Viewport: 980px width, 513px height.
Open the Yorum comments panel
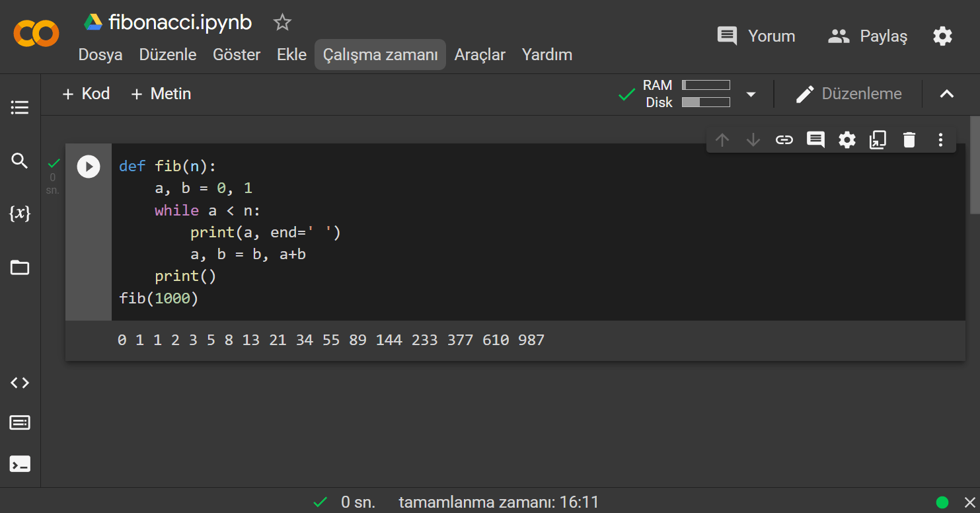click(x=756, y=36)
